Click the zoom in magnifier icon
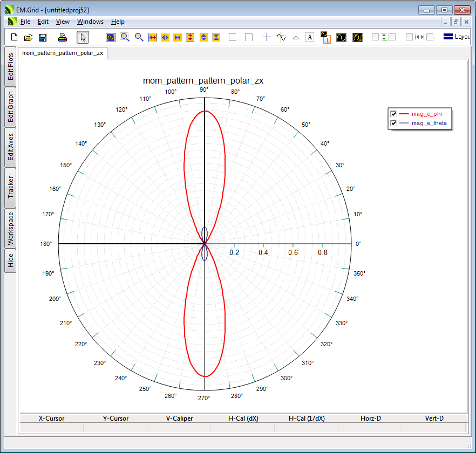 click(125, 37)
